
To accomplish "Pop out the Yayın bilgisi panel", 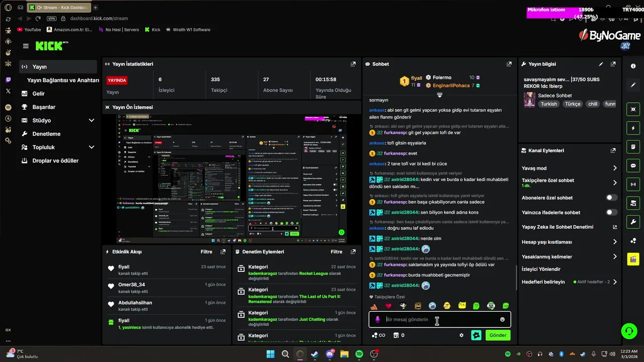I will pos(613,64).
